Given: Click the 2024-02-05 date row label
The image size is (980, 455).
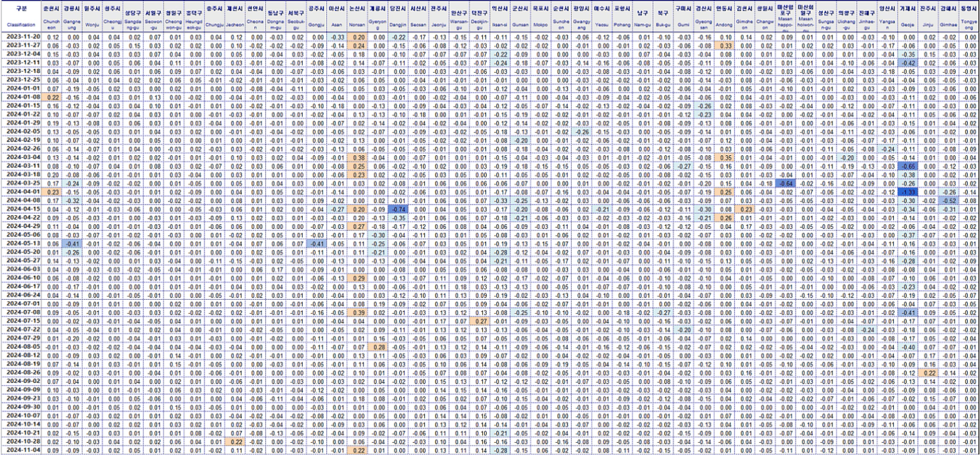Looking at the screenshot, I should click(x=22, y=130).
